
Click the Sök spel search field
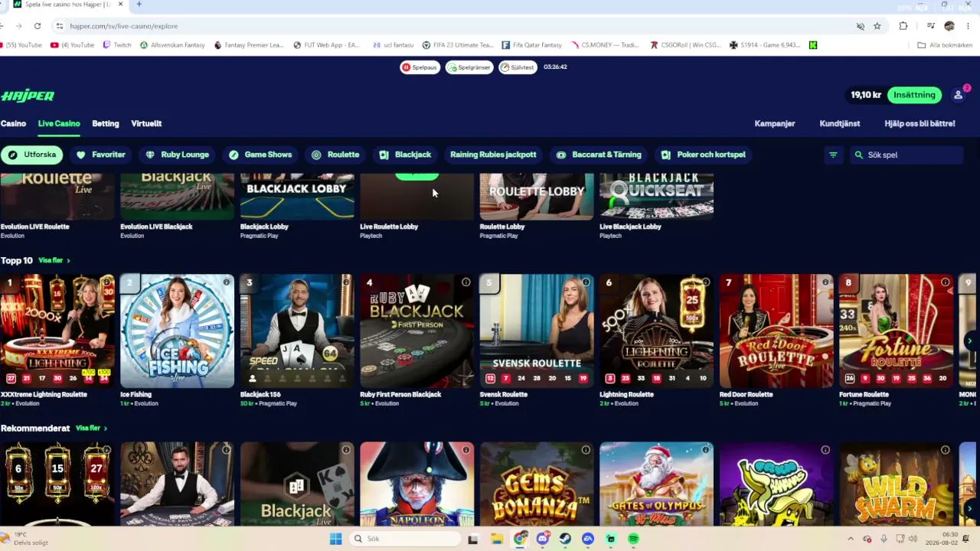pos(906,155)
